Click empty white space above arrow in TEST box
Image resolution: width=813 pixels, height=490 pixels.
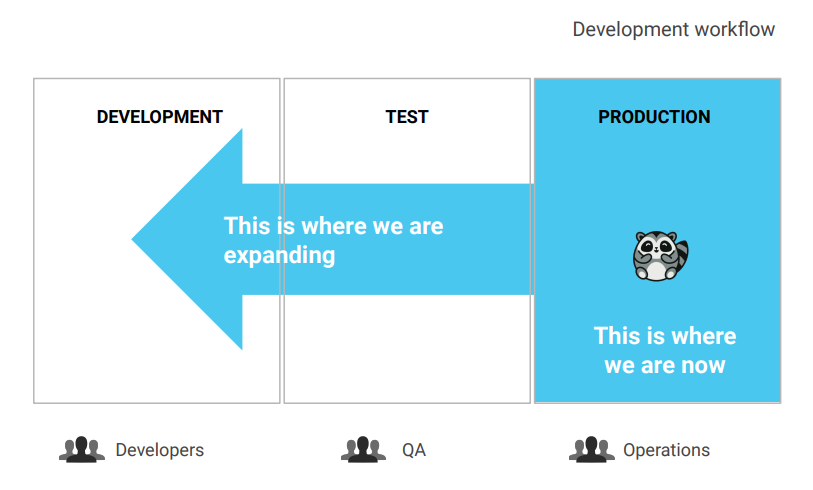[x=407, y=155]
